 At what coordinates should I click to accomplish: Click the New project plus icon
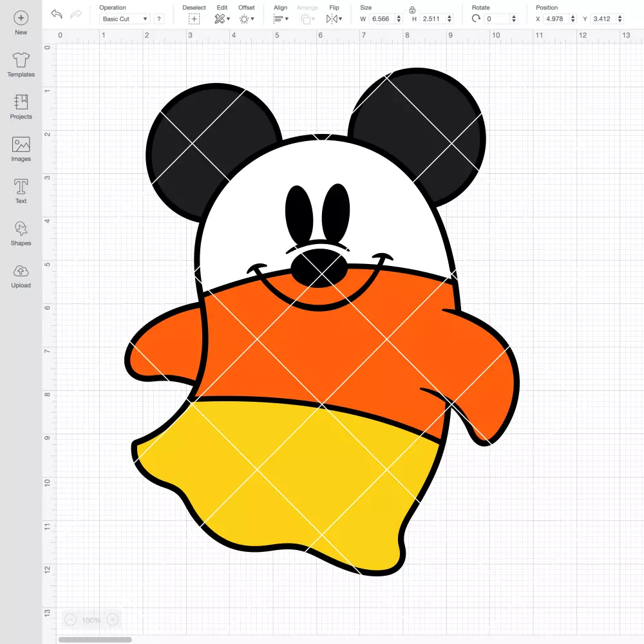(x=21, y=18)
